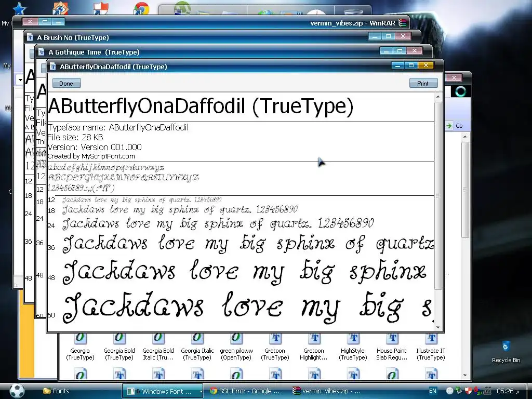This screenshot has width=532, height=399.
Task: Click the clock showing 05:26 in tray
Action: [508, 391]
